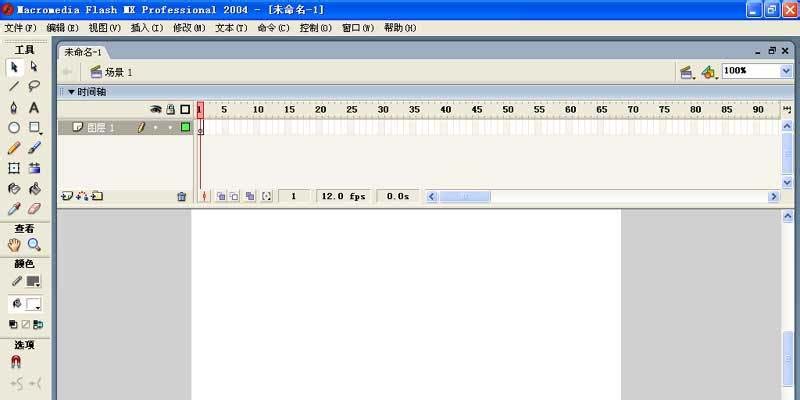This screenshot has height=400, width=800.
Task: Click frame 30 on timeline ruler
Action: [x=383, y=109]
